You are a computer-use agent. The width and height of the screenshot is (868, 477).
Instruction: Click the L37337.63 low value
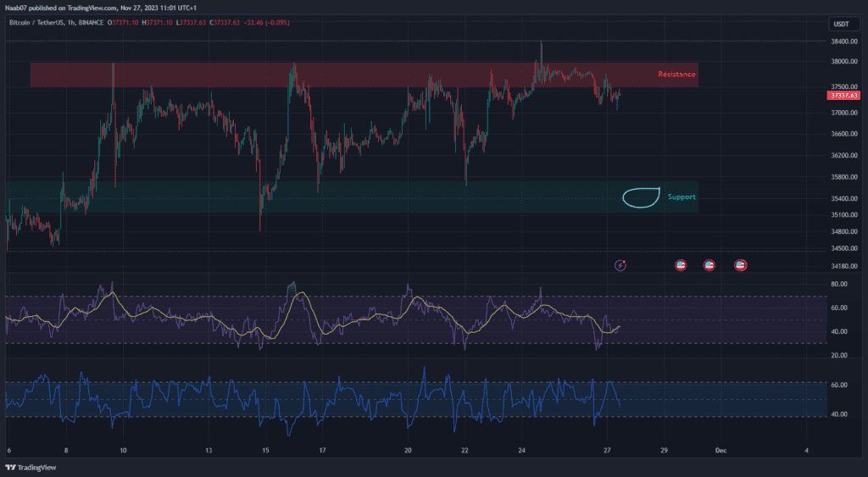[191, 23]
